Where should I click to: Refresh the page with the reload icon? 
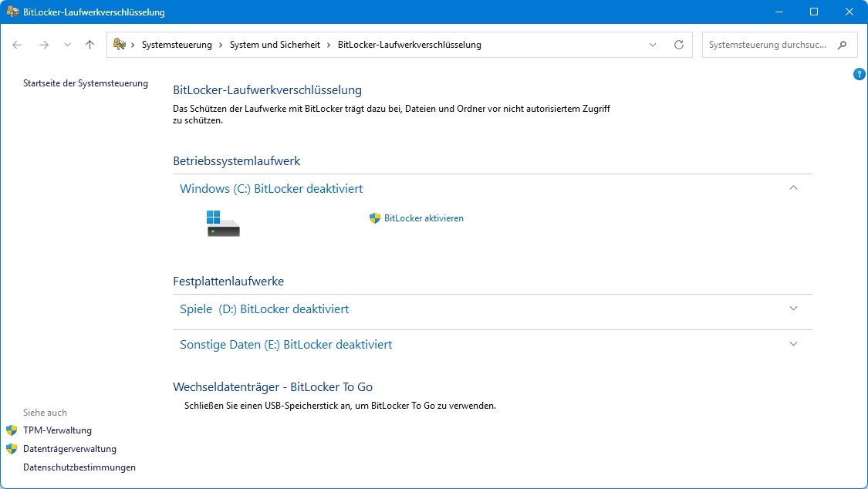pyautogui.click(x=679, y=45)
